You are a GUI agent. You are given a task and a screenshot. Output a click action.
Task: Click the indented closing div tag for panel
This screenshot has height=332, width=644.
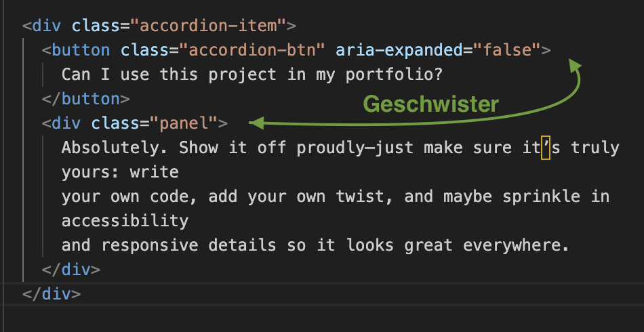click(x=71, y=270)
